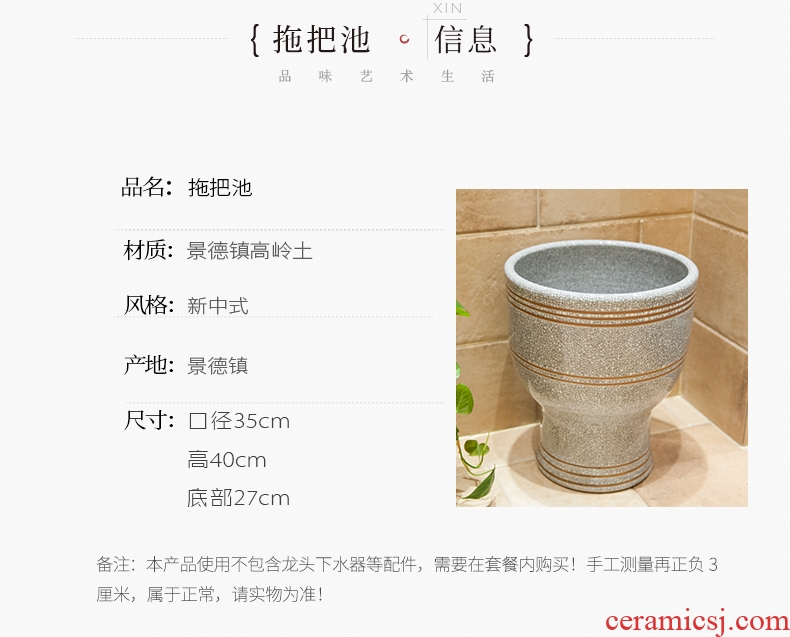Viewport: 790px width, 637px height.
Task: Click the ceramic mop pool product photo
Action: pyautogui.click(x=602, y=348)
